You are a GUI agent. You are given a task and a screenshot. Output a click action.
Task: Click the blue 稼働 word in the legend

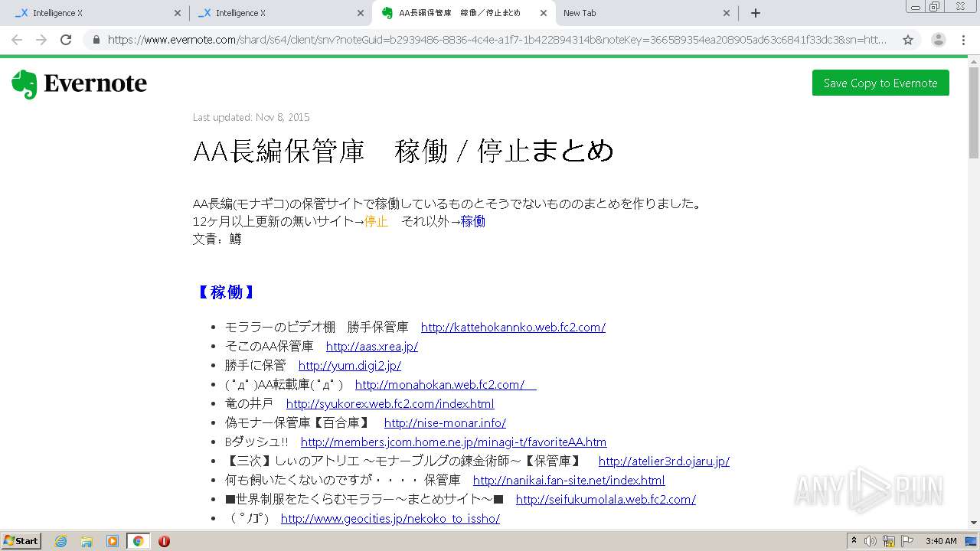(x=472, y=222)
